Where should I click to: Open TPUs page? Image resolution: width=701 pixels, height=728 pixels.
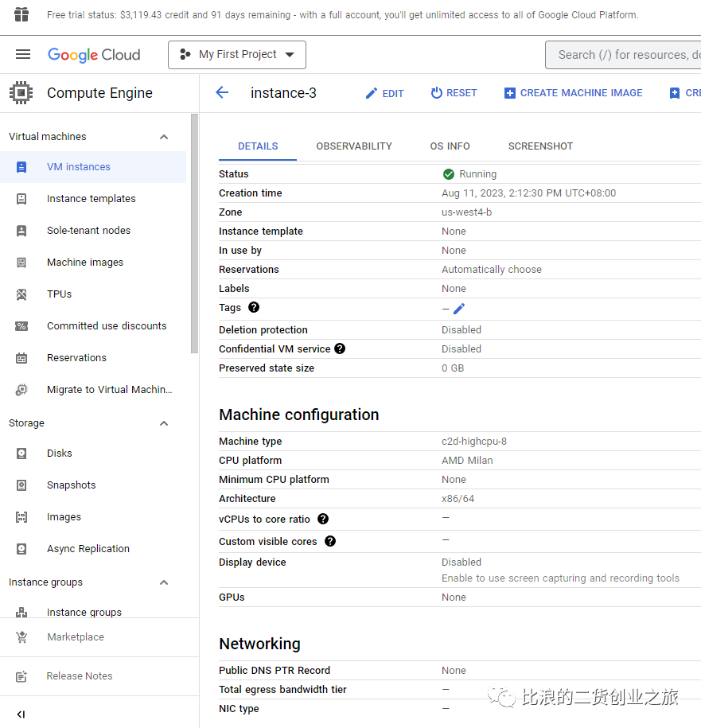59,294
